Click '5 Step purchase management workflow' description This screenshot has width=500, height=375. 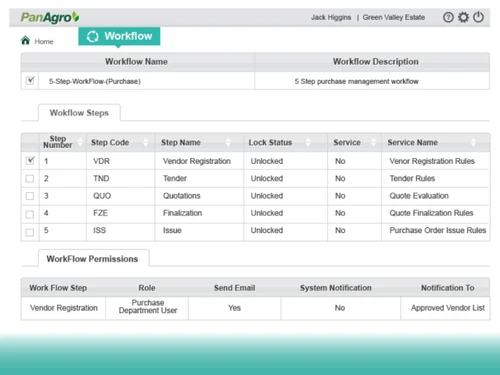pos(356,81)
